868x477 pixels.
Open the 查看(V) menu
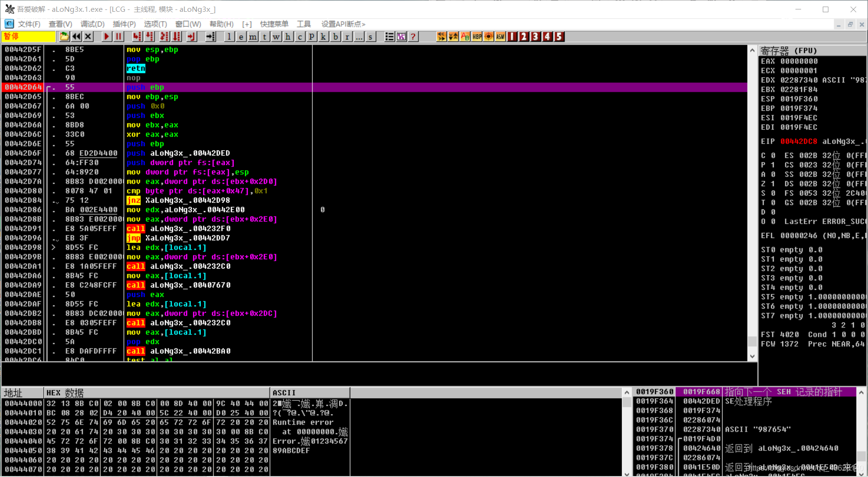click(x=60, y=24)
